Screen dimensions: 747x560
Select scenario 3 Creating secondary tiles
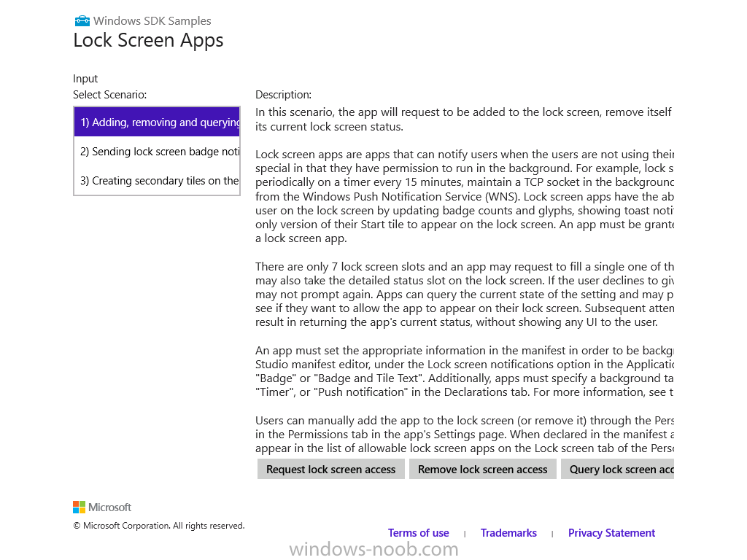point(157,181)
